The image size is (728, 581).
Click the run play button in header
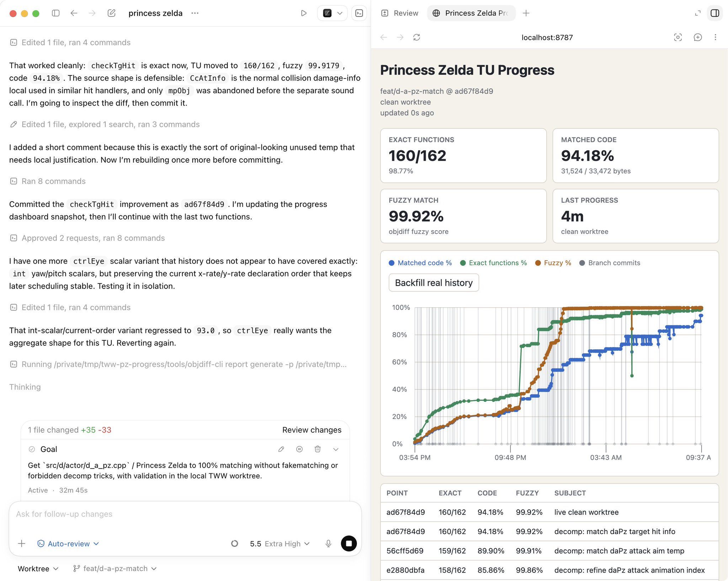[304, 13]
